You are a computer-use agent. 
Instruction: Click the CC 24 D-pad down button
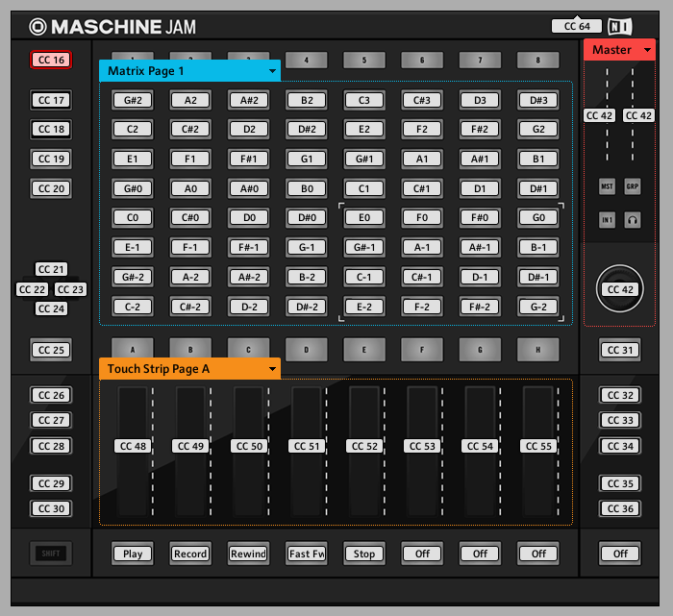tap(51, 308)
